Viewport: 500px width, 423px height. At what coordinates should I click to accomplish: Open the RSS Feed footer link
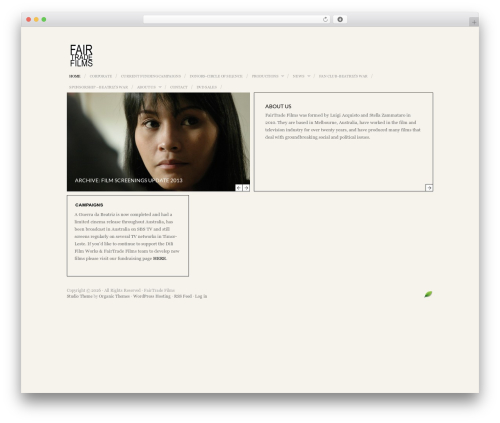(x=183, y=296)
